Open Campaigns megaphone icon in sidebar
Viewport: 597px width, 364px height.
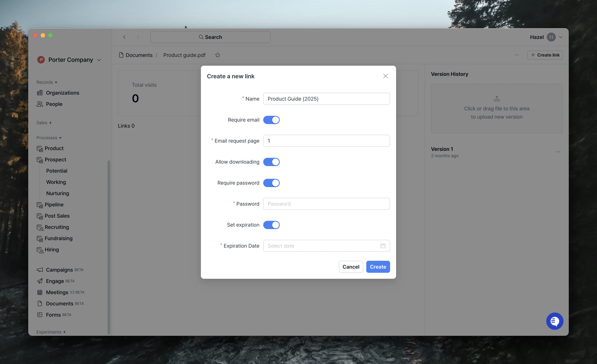point(40,269)
